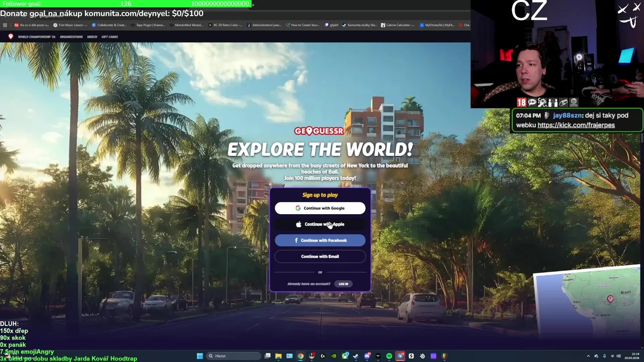Open the Calorie Calculator bookmark

point(397,25)
